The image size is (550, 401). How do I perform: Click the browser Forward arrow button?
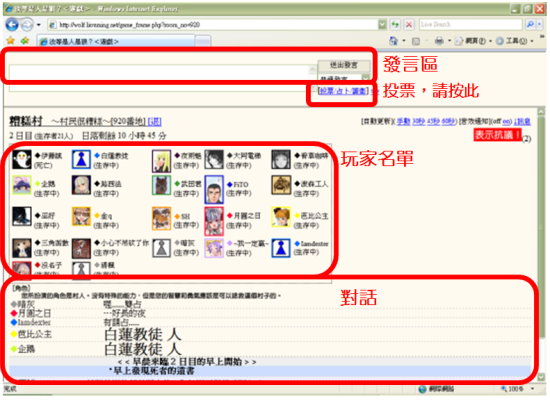coord(27,25)
